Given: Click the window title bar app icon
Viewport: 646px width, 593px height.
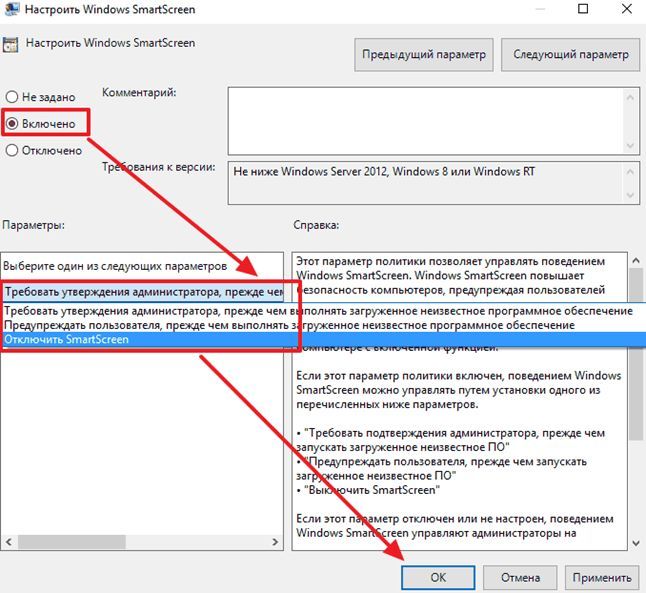Looking at the screenshot, I should [11, 9].
